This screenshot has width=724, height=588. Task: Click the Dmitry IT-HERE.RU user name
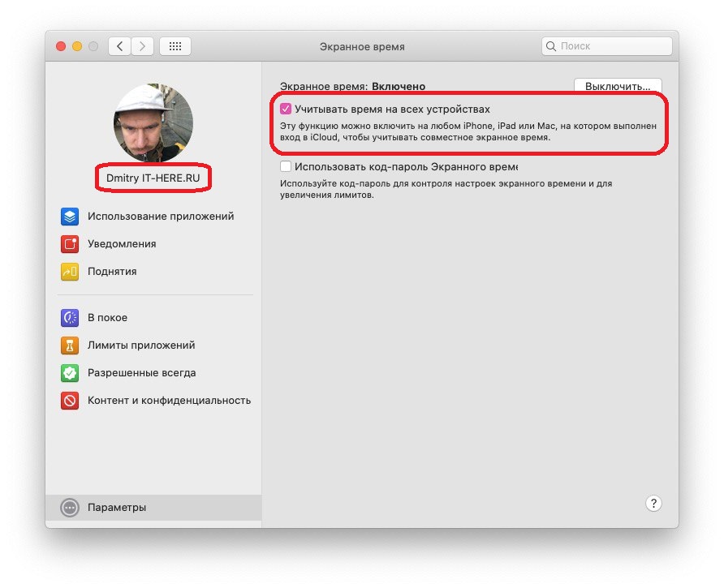click(153, 177)
